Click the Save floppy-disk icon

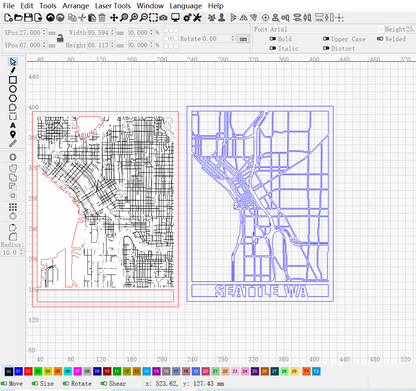click(x=28, y=18)
